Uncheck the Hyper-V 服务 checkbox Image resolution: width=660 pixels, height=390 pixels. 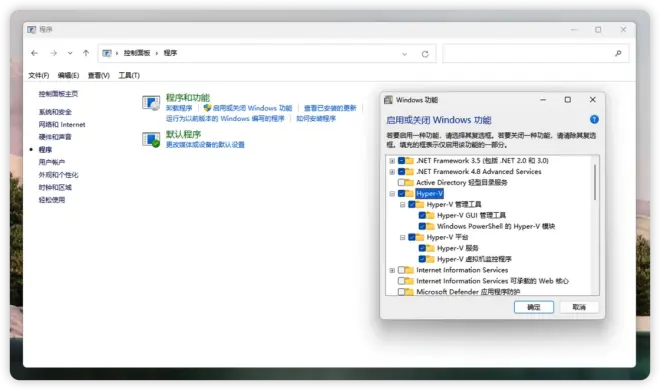coord(422,248)
